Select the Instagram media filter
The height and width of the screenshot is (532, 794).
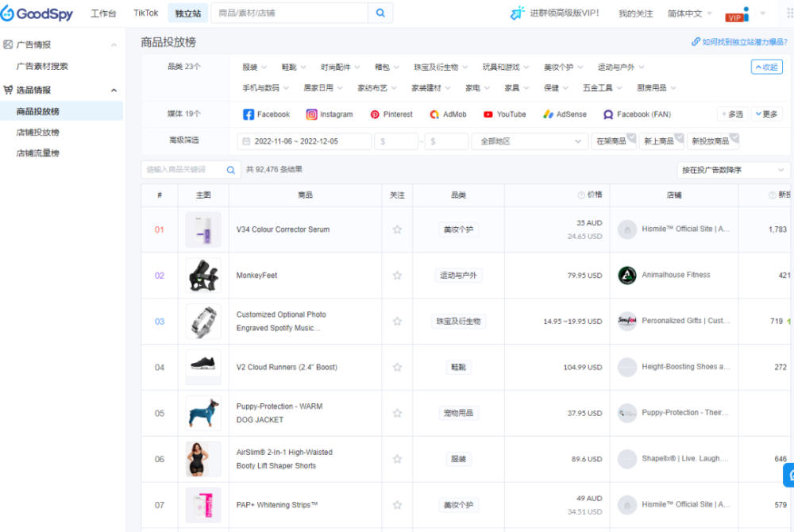coord(330,114)
